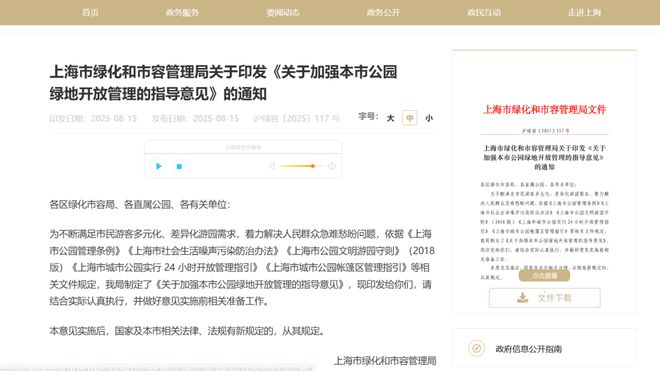Mute audio via the low-volume speaker icon
660x371 pixels.
pos(272,166)
